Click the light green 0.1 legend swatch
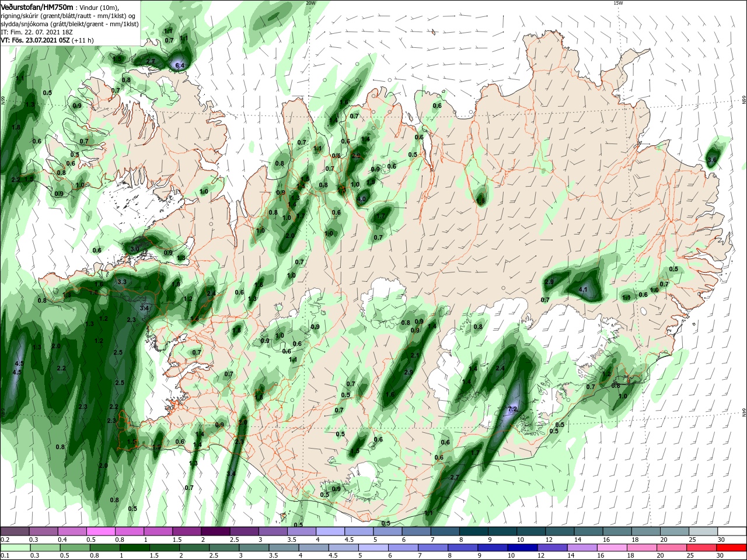This screenshot has height=560, width=747. pyautogui.click(x=15, y=548)
